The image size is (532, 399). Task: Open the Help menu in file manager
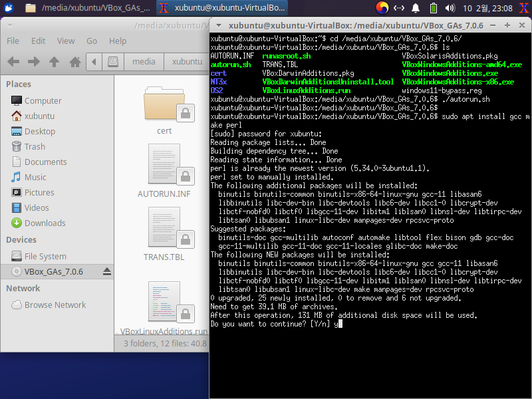[x=118, y=41]
